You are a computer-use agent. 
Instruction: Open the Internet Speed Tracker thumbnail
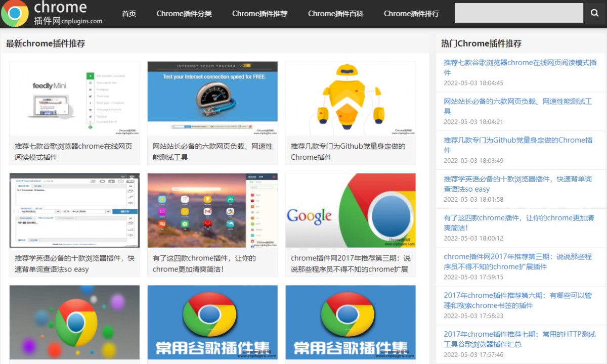click(212, 99)
